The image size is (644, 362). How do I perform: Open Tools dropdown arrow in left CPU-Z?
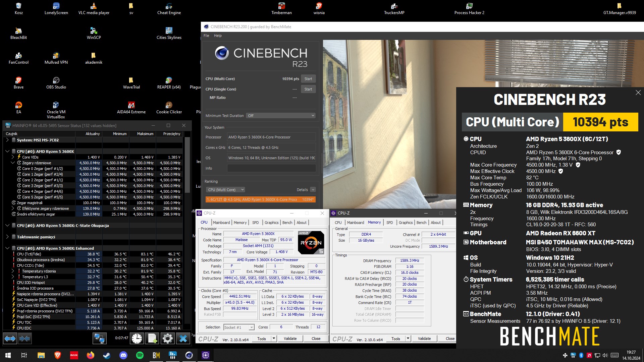tap(274, 339)
